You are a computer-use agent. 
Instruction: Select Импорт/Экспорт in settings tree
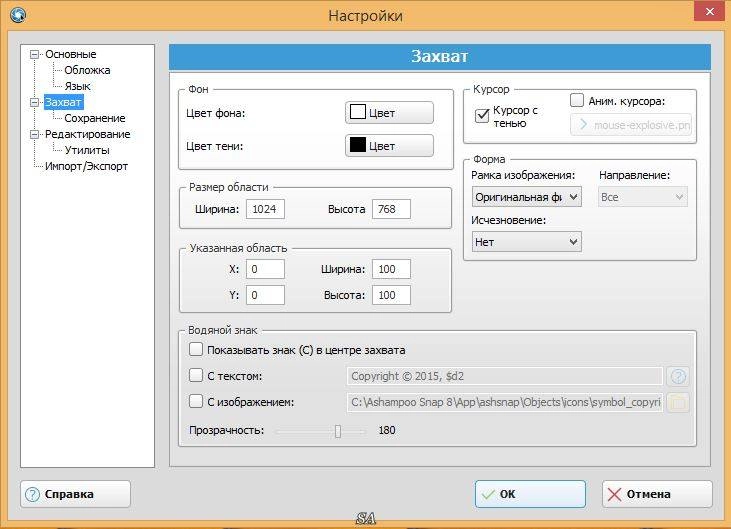[x=86, y=166]
